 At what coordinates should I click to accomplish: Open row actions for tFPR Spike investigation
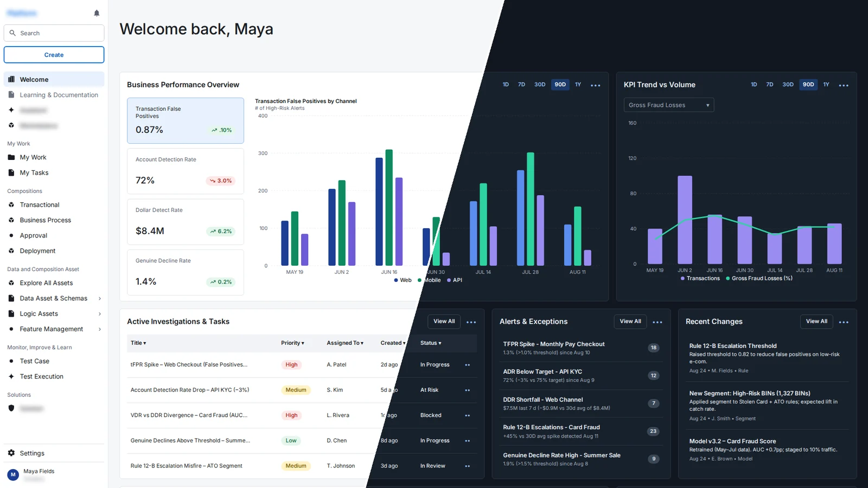pos(468,365)
